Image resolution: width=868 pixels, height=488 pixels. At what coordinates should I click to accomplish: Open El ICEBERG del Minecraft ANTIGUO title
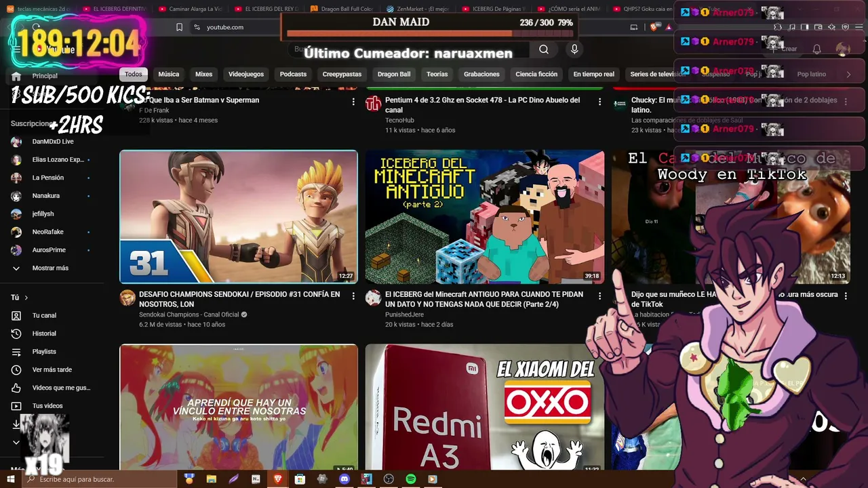[x=484, y=300]
